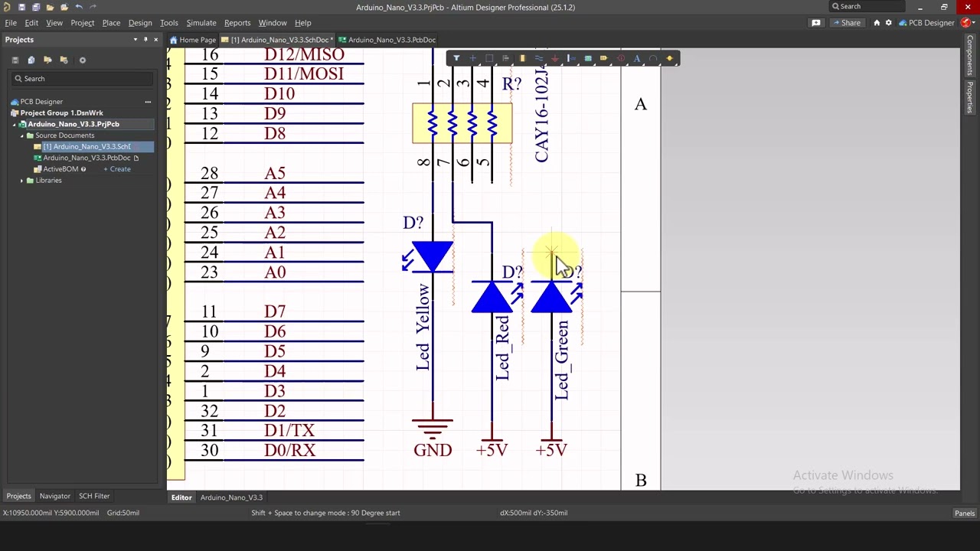Click open project folder icon in Projects panel
The image size is (980, 551).
47,60
